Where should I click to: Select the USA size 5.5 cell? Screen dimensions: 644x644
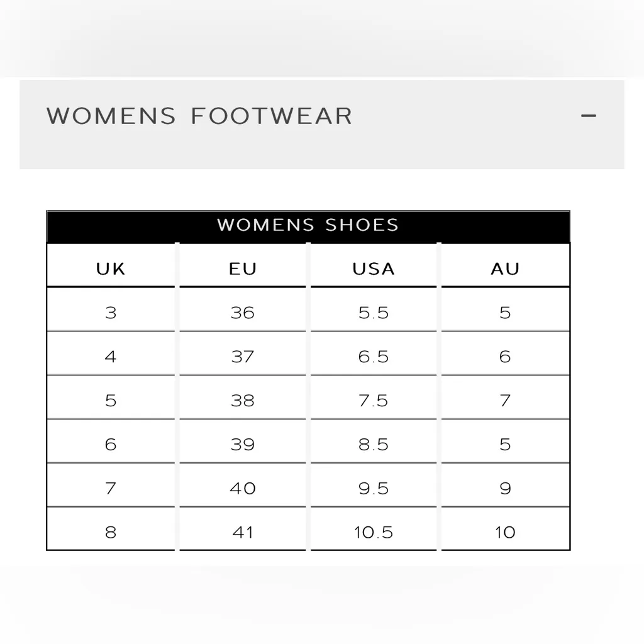click(x=374, y=313)
